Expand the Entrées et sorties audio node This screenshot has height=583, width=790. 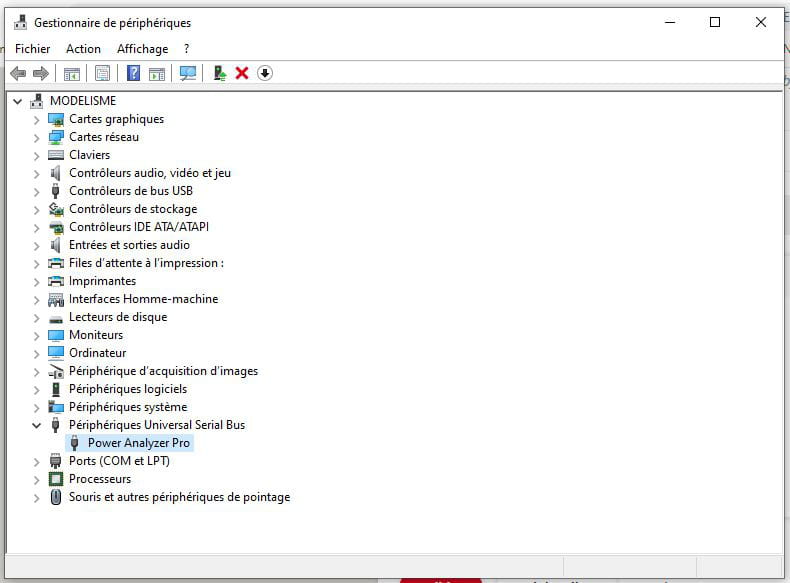[36, 246]
